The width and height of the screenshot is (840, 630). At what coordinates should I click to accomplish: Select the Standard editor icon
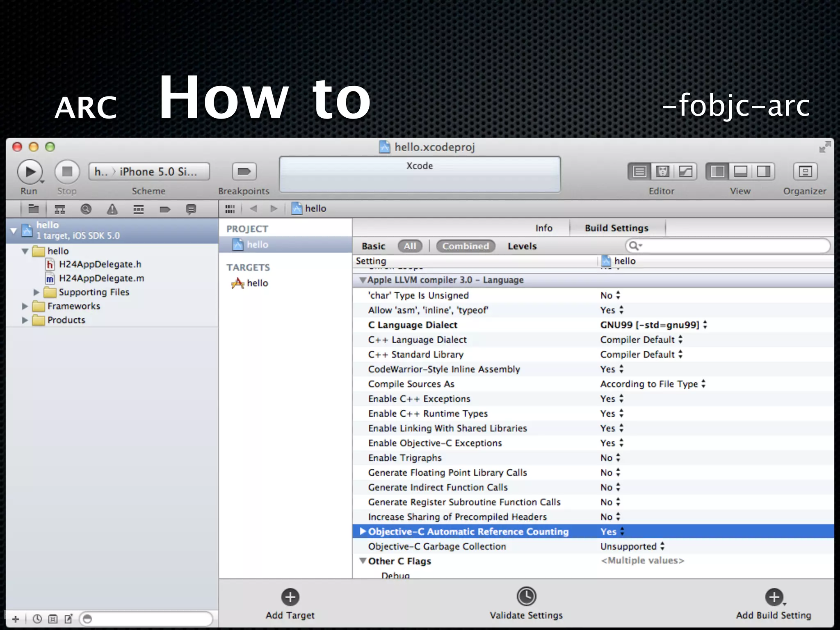point(639,171)
